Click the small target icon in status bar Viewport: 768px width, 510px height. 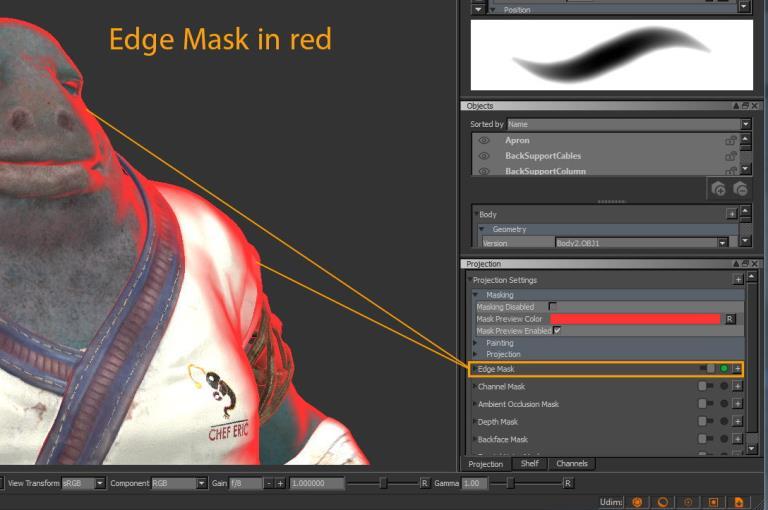(688, 502)
